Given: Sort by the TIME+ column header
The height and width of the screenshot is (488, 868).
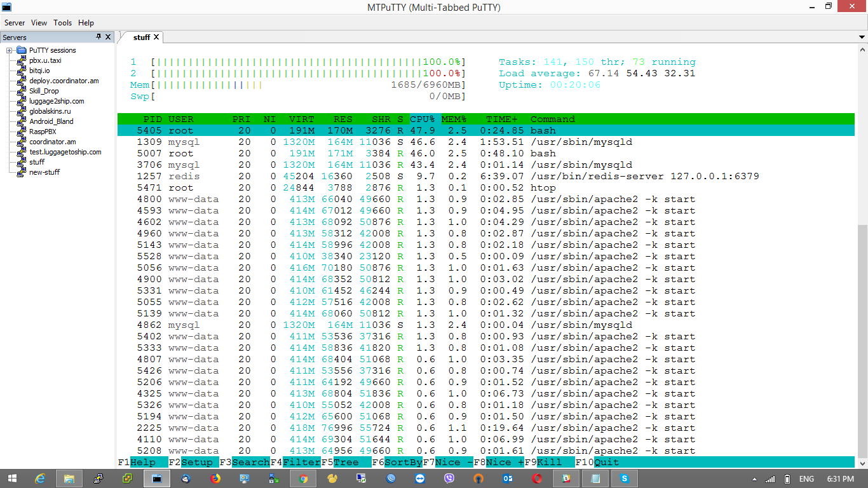Looking at the screenshot, I should coord(502,119).
